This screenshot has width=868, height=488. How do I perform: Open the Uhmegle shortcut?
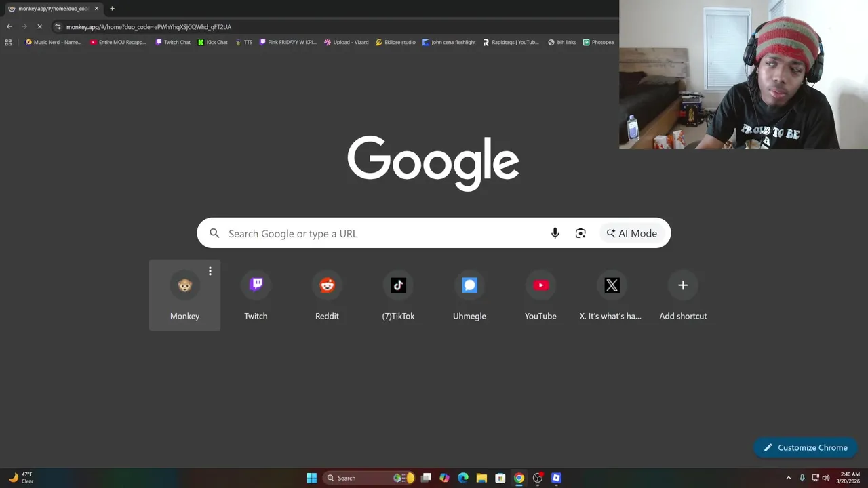(x=469, y=296)
